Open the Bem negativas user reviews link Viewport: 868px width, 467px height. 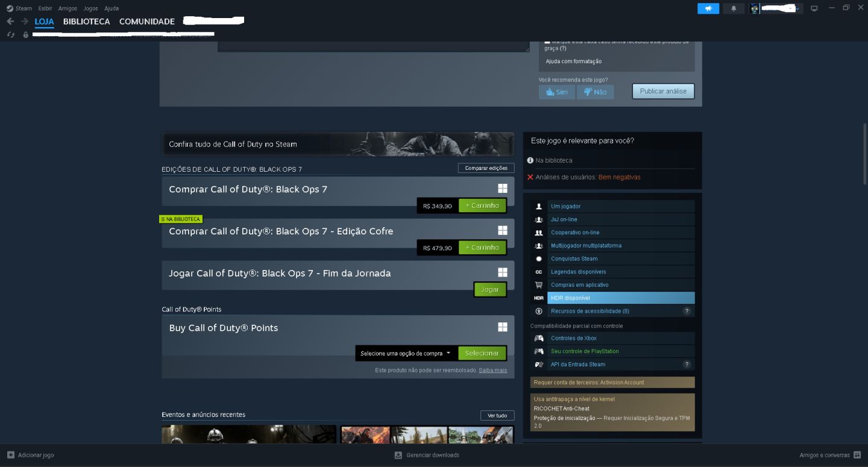(x=620, y=177)
